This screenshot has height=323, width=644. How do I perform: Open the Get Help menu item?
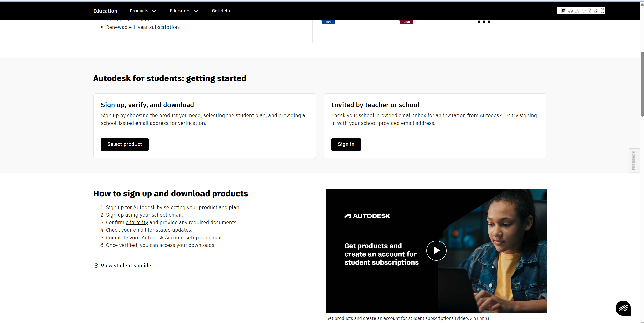(x=221, y=11)
